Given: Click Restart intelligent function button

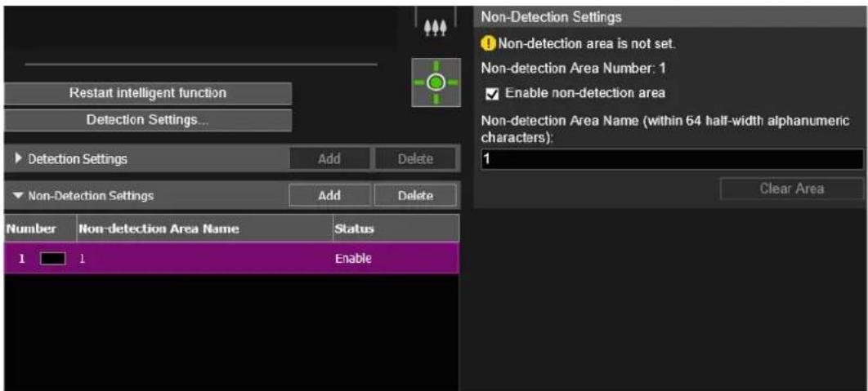Looking at the screenshot, I should (148, 93).
